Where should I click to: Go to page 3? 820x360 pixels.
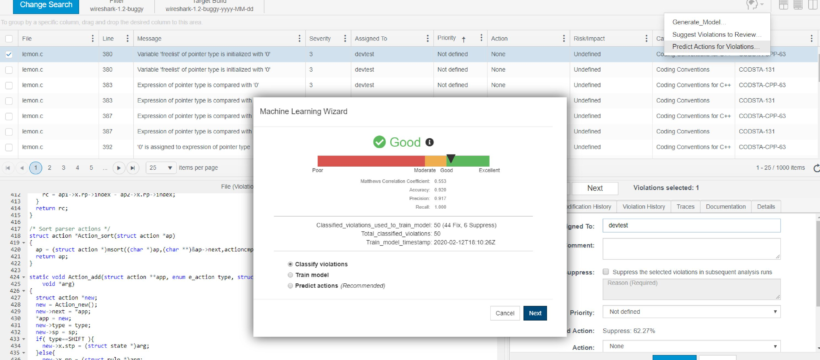(63, 168)
